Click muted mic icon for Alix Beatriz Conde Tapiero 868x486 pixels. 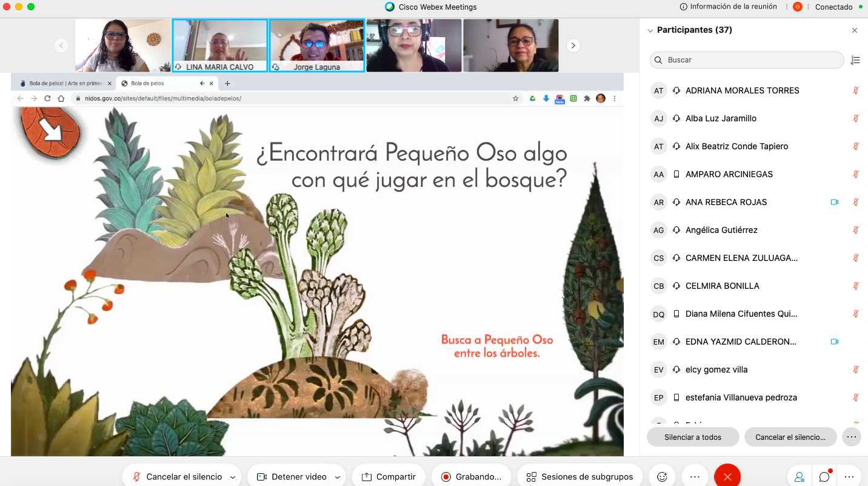click(856, 146)
